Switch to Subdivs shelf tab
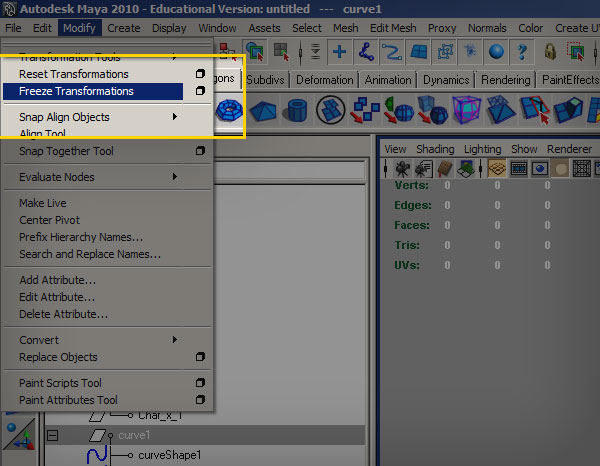The width and height of the screenshot is (600, 466). 265,80
